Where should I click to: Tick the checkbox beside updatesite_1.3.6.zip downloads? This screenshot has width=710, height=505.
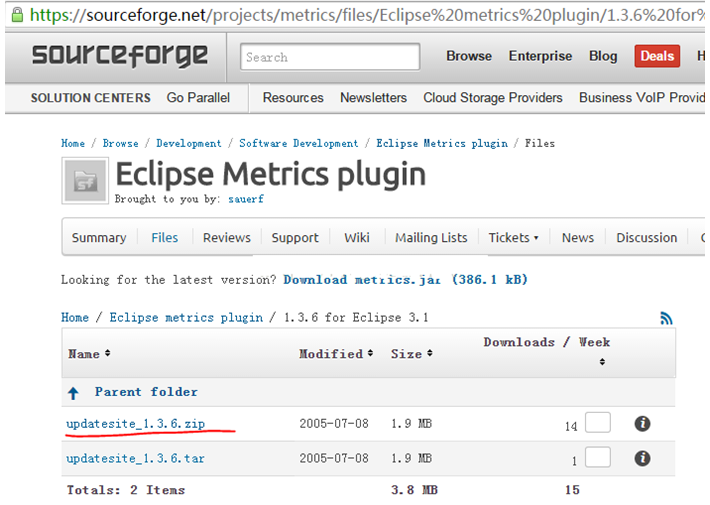coord(598,423)
